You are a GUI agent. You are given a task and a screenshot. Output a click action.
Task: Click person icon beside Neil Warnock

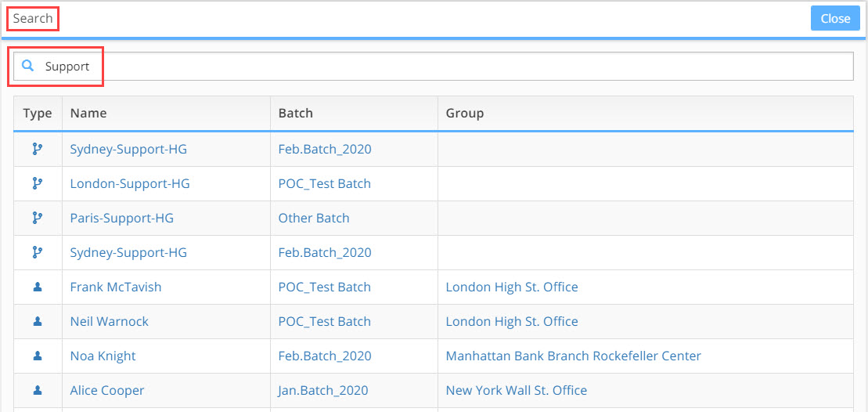38,321
